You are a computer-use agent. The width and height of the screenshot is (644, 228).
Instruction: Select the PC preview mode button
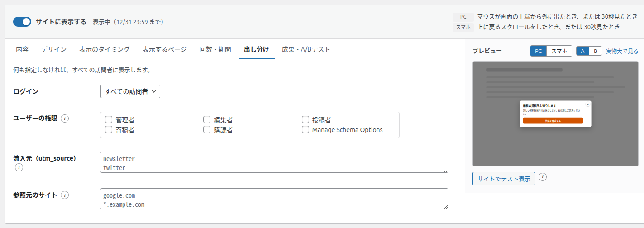pyautogui.click(x=539, y=51)
